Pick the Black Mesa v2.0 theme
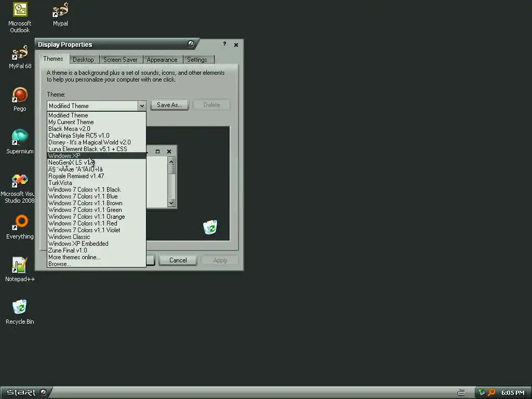 [96, 129]
